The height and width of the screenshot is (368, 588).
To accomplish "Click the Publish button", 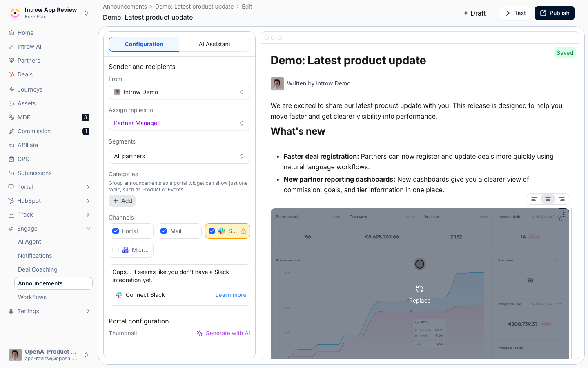I will click(555, 13).
